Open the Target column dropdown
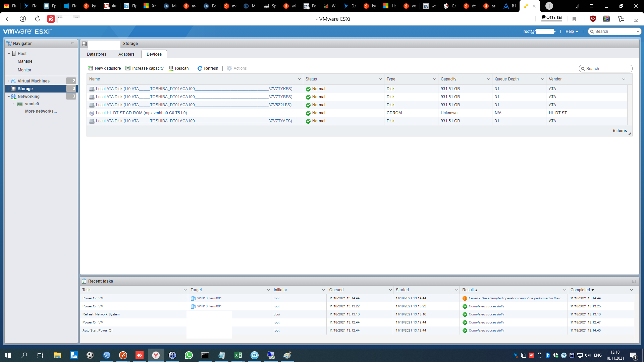The width and height of the screenshot is (644, 362). point(268,290)
